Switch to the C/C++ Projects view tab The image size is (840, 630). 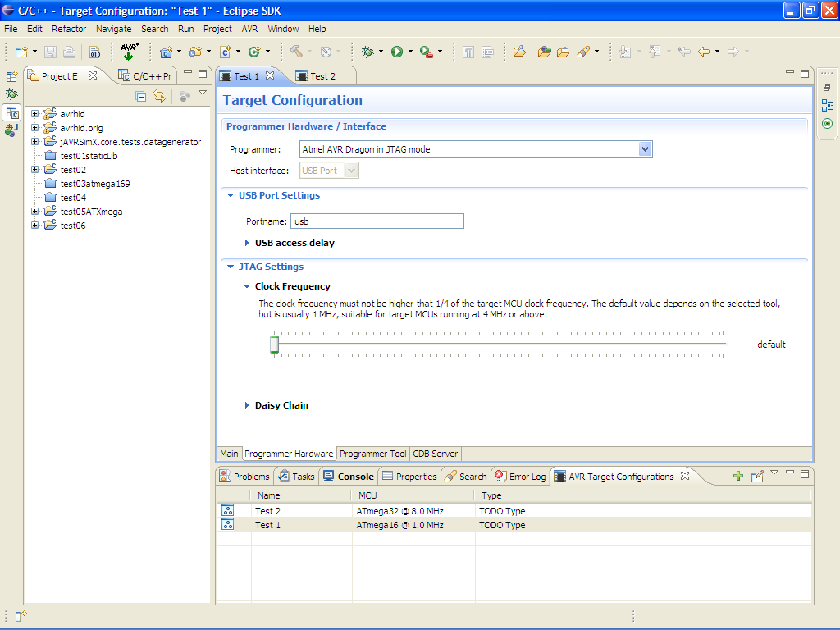pyautogui.click(x=145, y=76)
